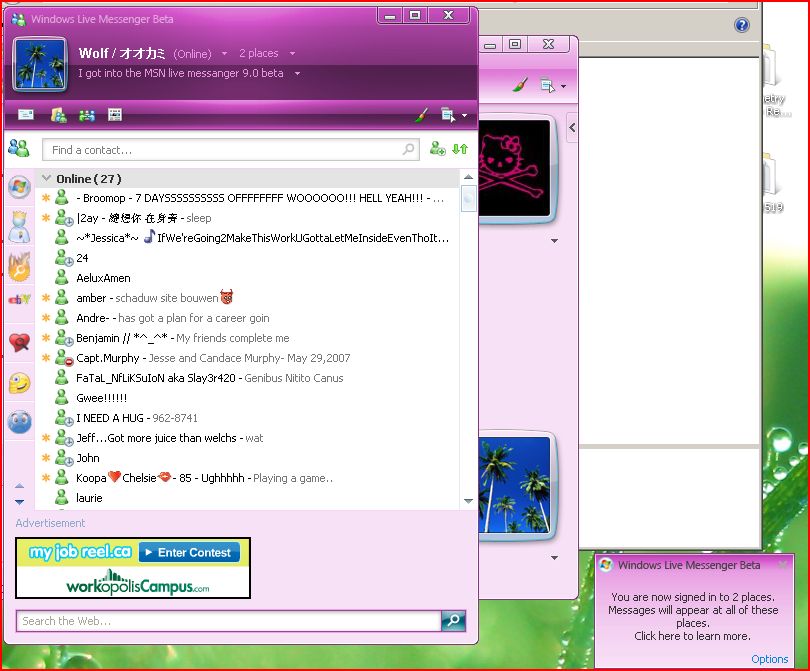Select the ~*Jessica*~ contact
The width and height of the screenshot is (810, 671).
[x=247, y=238]
